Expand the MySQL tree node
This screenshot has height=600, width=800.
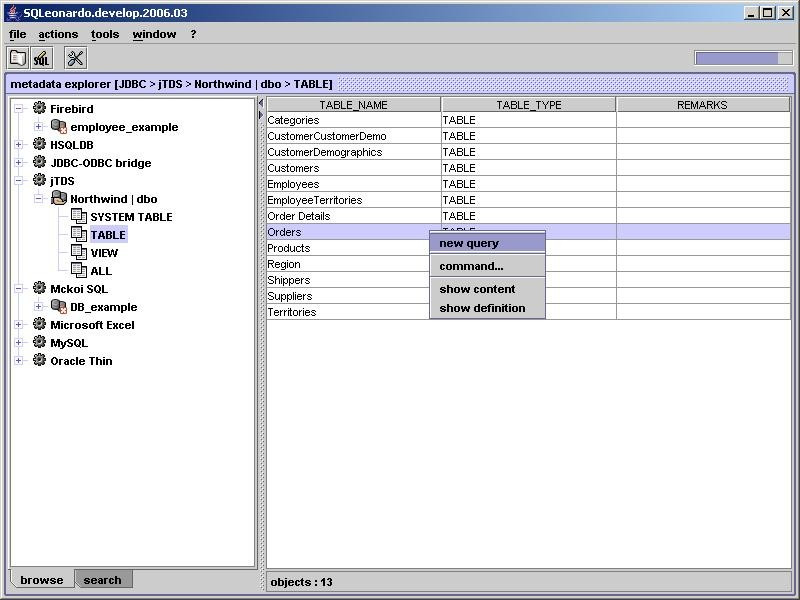click(x=19, y=342)
